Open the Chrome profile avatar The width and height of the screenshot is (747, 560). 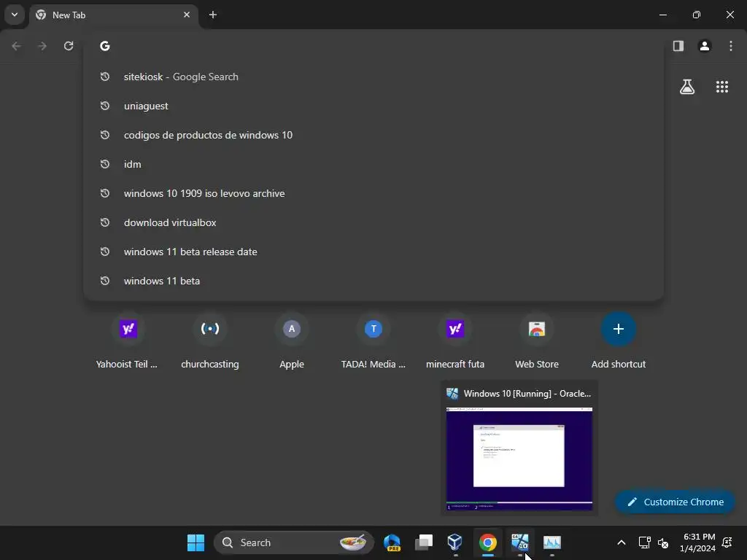pyautogui.click(x=705, y=46)
